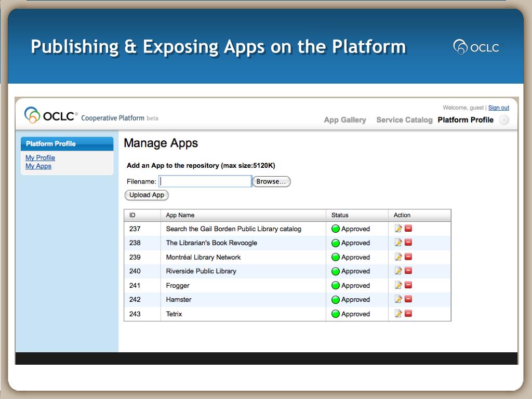Click the 'Tetrix' app name

[x=174, y=314]
